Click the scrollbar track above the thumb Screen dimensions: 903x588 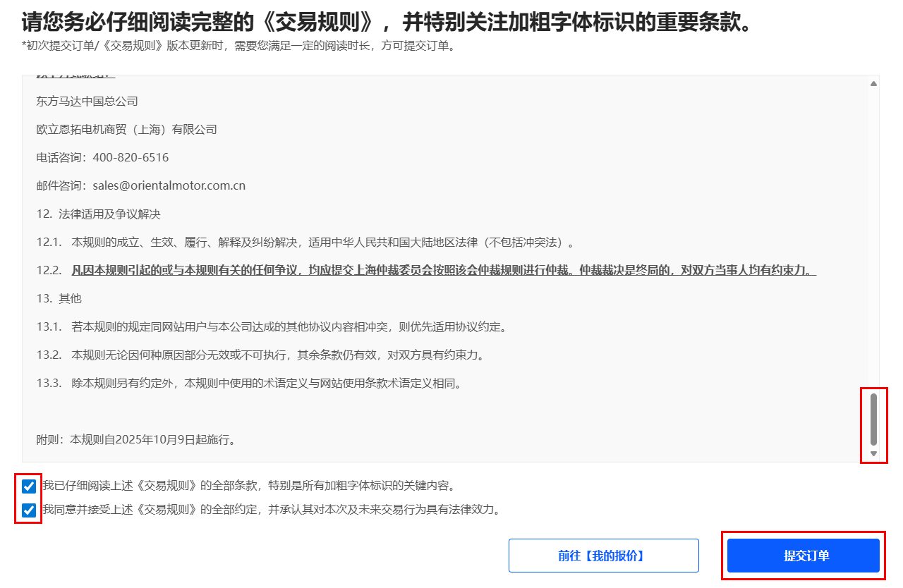873,240
